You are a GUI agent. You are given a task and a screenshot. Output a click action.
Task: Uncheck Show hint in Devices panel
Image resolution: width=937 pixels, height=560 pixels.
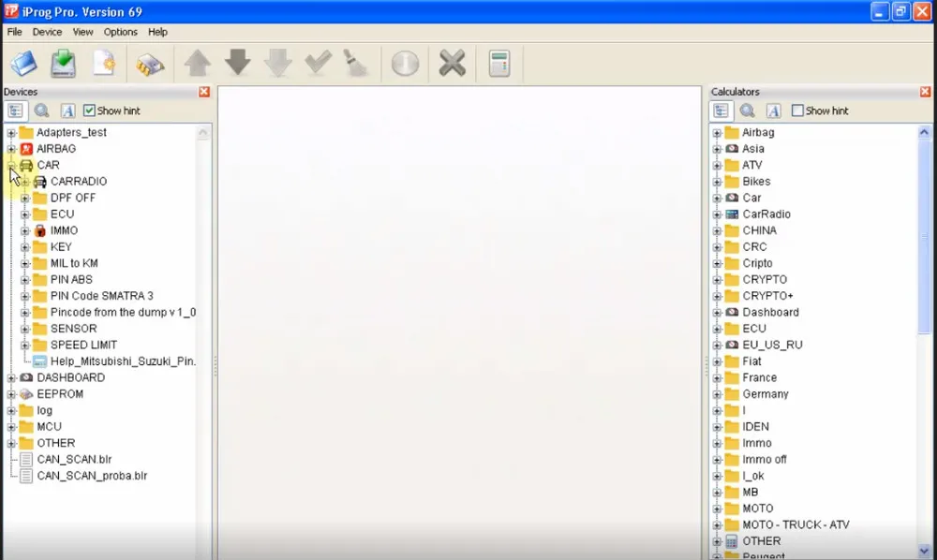(89, 111)
